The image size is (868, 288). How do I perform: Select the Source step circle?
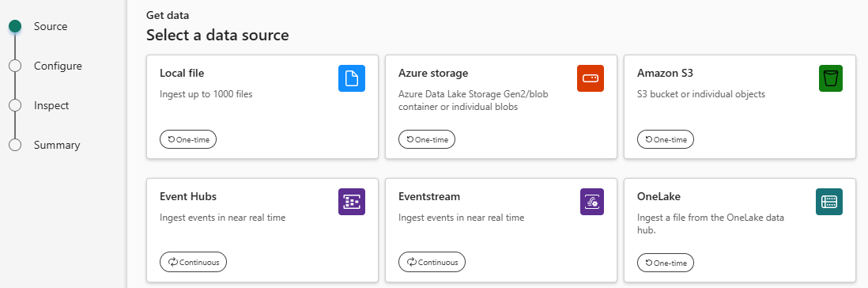(x=15, y=26)
